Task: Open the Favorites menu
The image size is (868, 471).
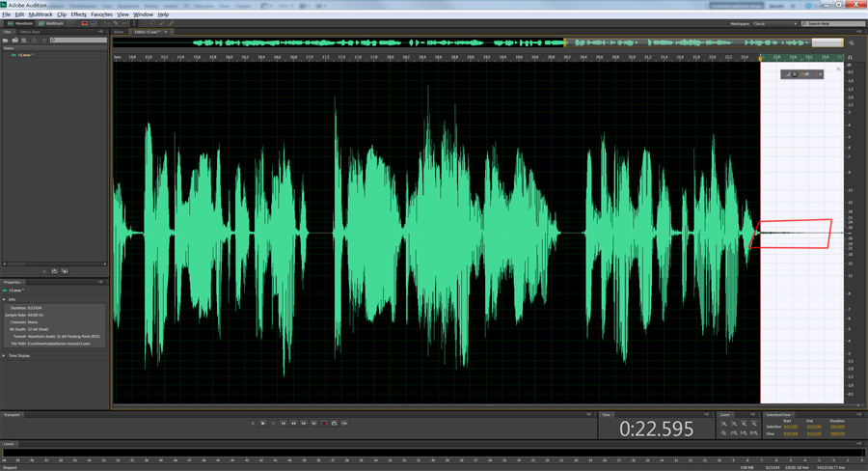Action: pyautogui.click(x=102, y=14)
